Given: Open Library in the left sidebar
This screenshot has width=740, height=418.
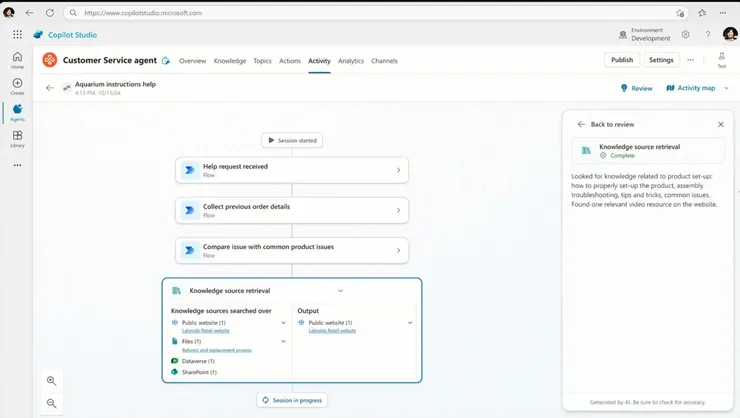Looking at the screenshot, I should pos(17,139).
